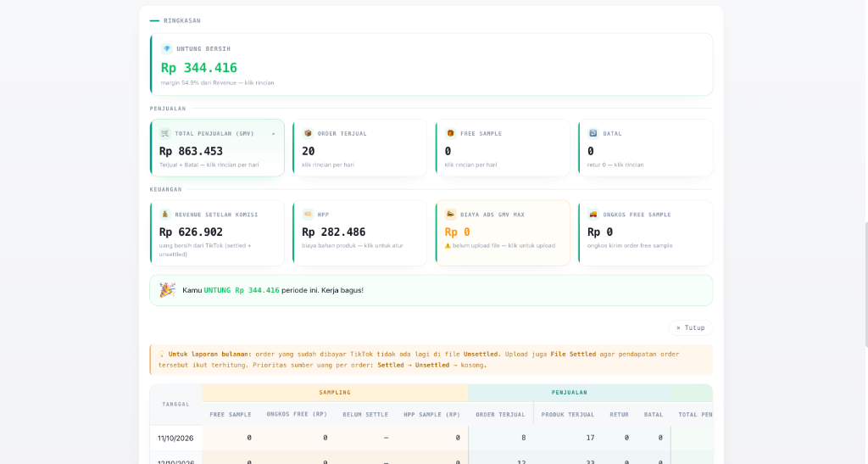Open Free Sample daily breakdown card
Image resolution: width=868 pixels, height=464 pixels.
(503, 148)
